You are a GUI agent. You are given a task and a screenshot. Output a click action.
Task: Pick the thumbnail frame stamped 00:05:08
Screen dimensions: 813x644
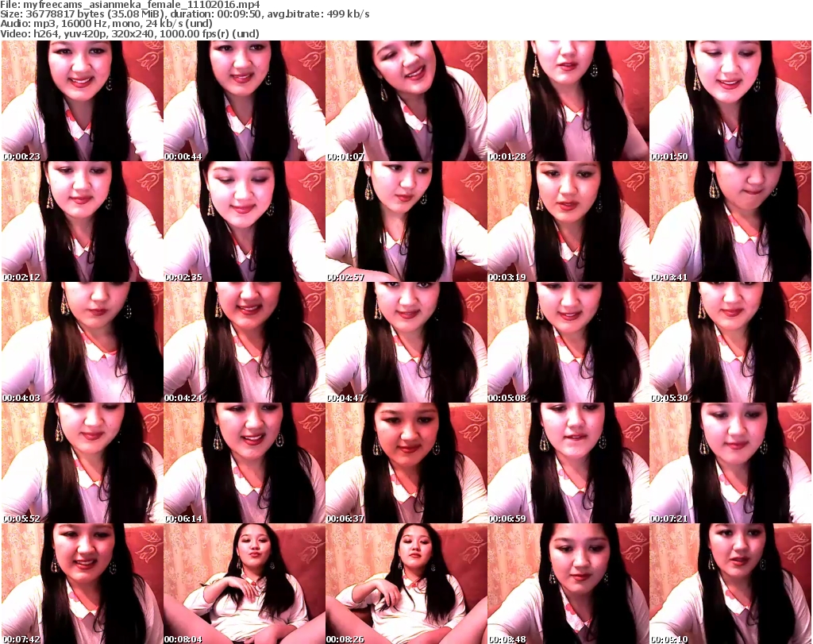tap(568, 342)
